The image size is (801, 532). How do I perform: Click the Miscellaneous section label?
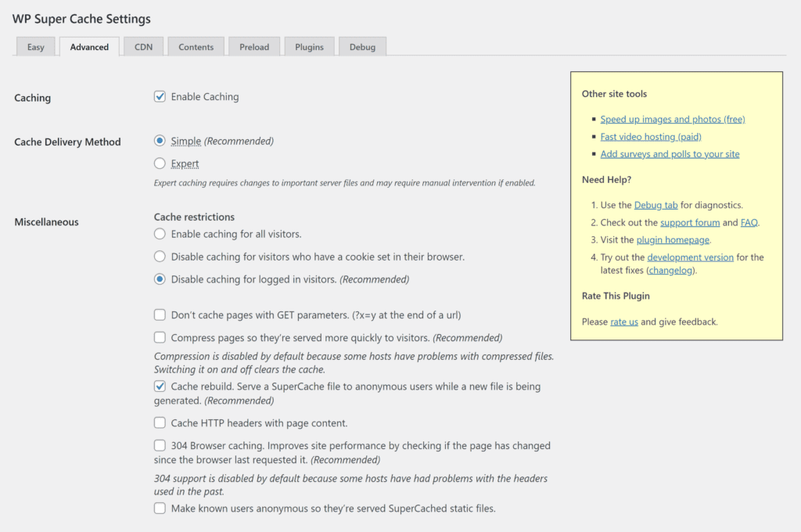[x=46, y=221]
